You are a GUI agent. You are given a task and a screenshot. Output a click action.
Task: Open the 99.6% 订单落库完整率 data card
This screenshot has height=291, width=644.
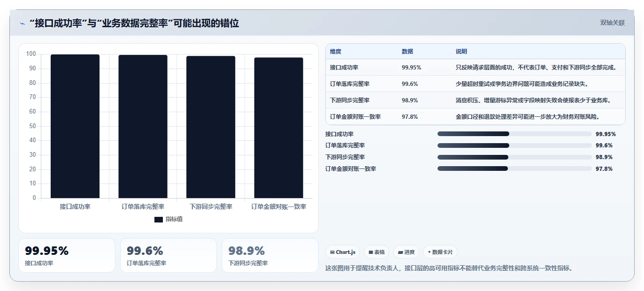[x=169, y=255]
